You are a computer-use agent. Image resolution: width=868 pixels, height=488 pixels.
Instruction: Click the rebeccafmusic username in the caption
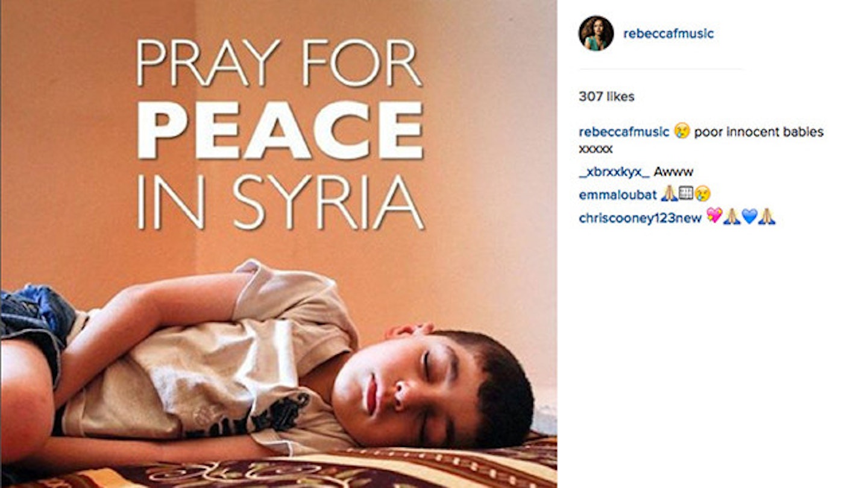point(624,132)
